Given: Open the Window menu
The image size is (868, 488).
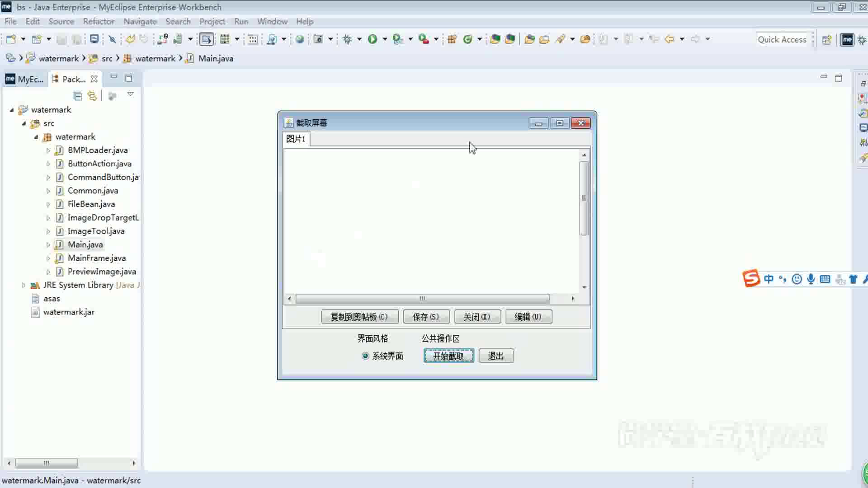Looking at the screenshot, I should coord(272,21).
